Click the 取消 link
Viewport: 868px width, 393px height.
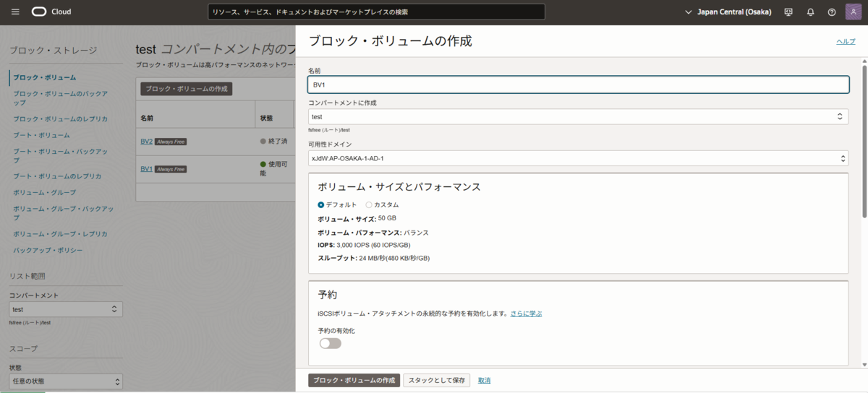484,380
